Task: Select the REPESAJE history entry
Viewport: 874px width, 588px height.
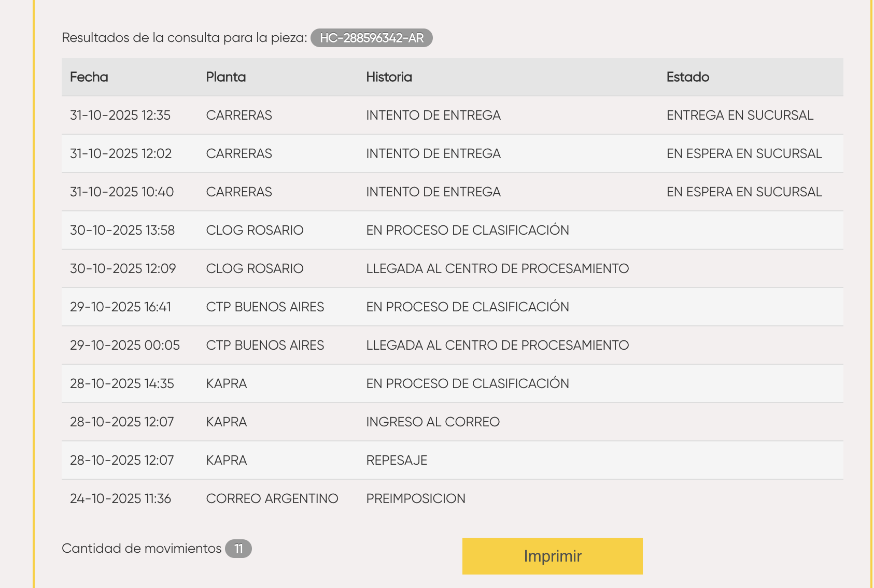Action: pos(397,460)
